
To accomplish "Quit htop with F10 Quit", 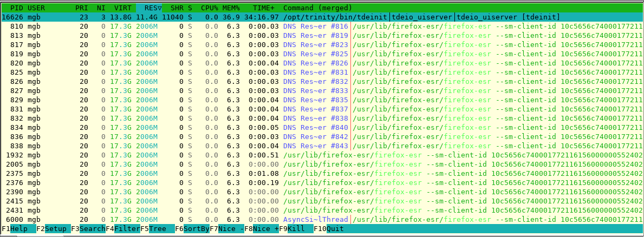I will pos(329,228).
